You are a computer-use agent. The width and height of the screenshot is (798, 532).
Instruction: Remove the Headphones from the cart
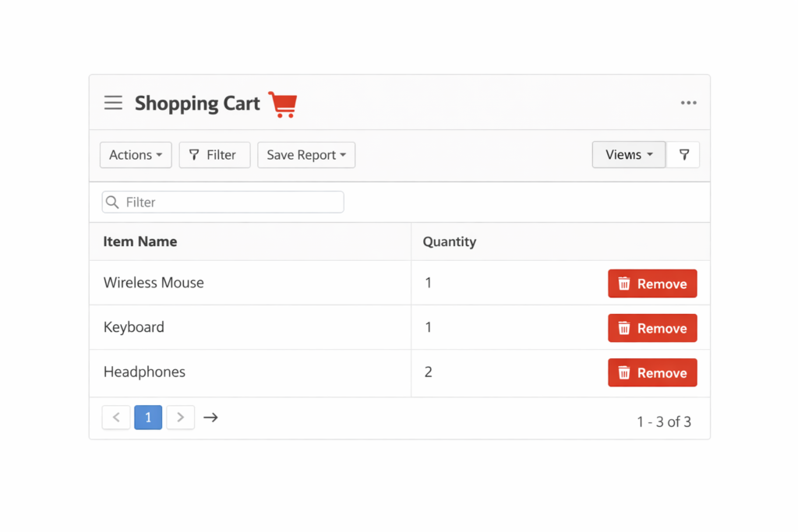(x=652, y=373)
